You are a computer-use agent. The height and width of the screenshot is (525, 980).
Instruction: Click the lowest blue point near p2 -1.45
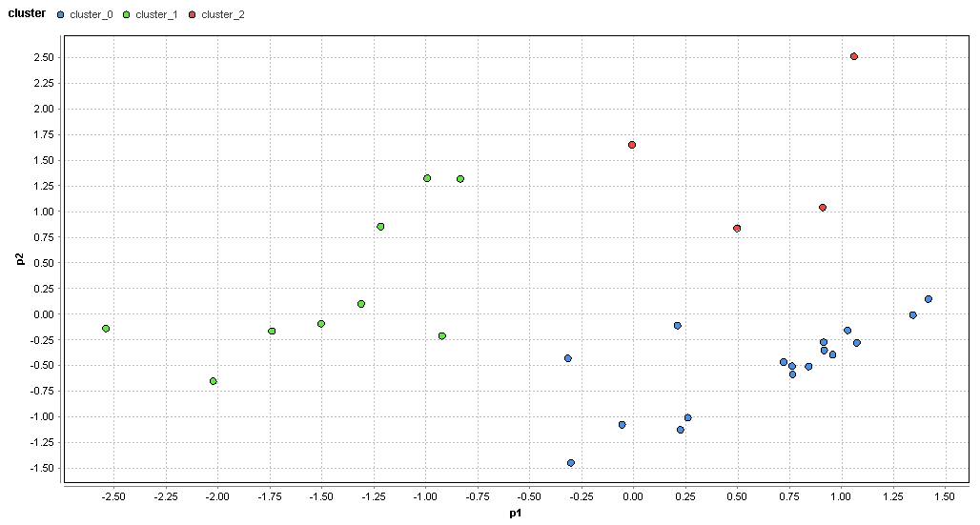coord(571,463)
